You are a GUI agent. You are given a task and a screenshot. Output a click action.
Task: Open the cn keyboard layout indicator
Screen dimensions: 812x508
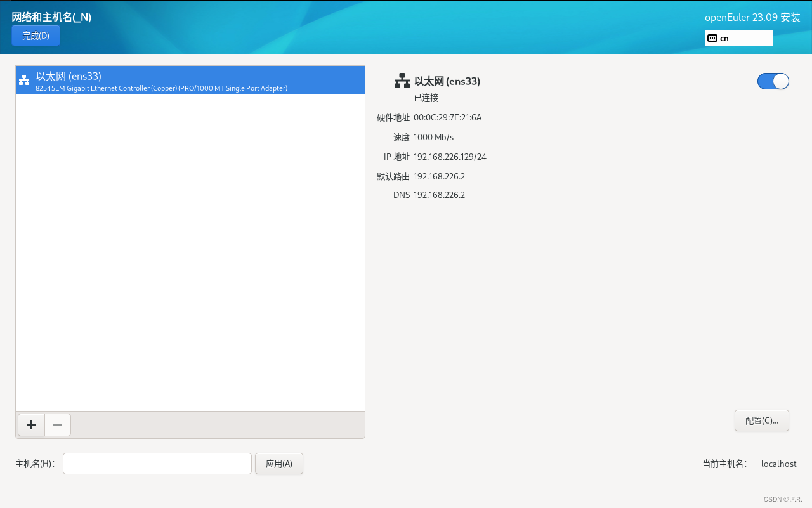click(x=739, y=38)
